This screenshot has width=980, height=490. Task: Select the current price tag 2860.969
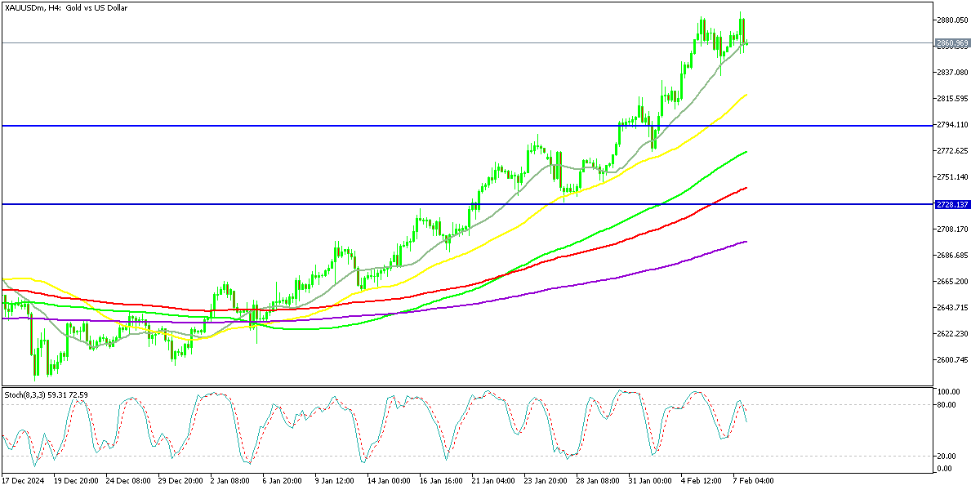952,42
